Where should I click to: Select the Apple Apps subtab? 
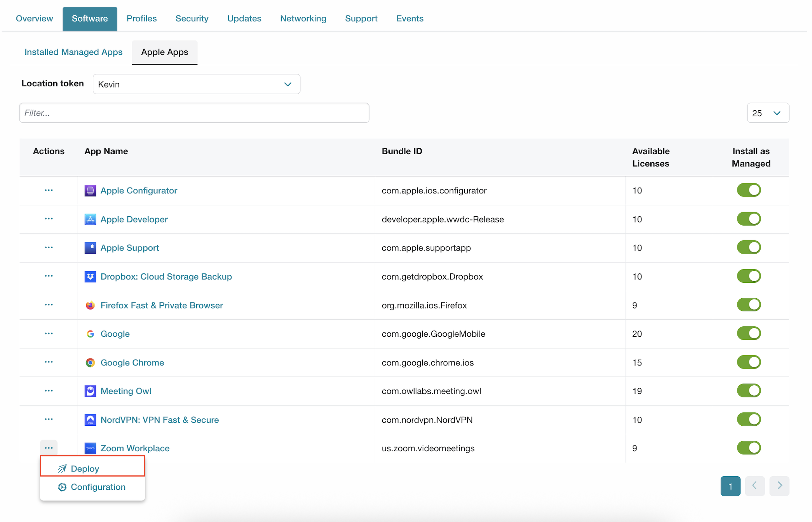164,52
